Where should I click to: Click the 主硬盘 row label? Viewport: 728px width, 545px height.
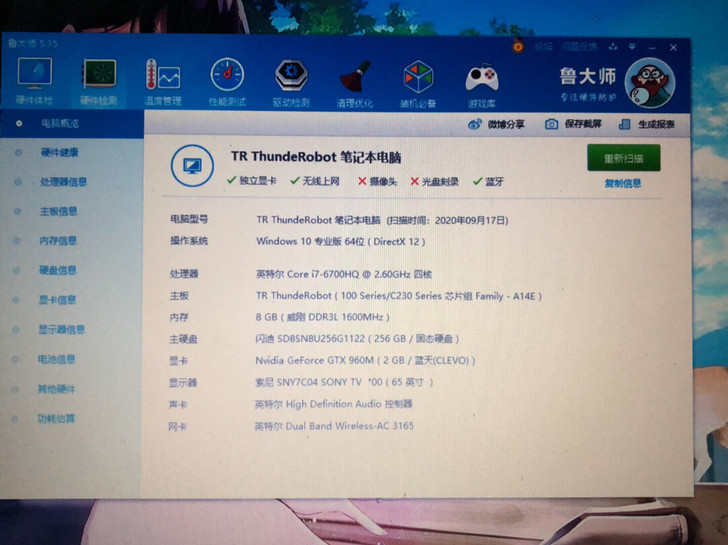click(183, 339)
